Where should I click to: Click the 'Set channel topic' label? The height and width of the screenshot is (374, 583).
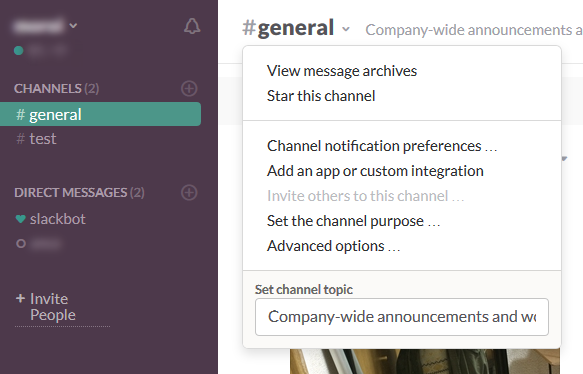(304, 289)
